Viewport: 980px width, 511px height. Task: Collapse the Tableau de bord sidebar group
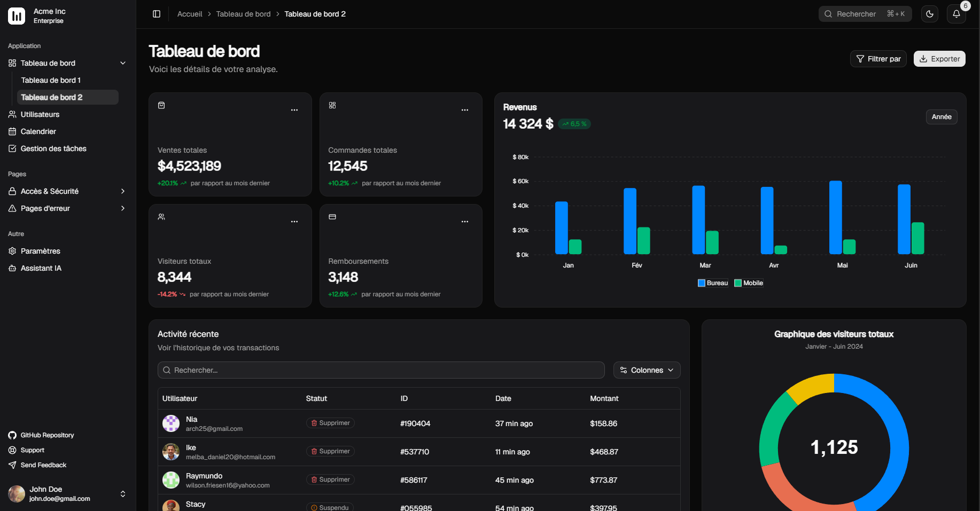click(x=123, y=63)
